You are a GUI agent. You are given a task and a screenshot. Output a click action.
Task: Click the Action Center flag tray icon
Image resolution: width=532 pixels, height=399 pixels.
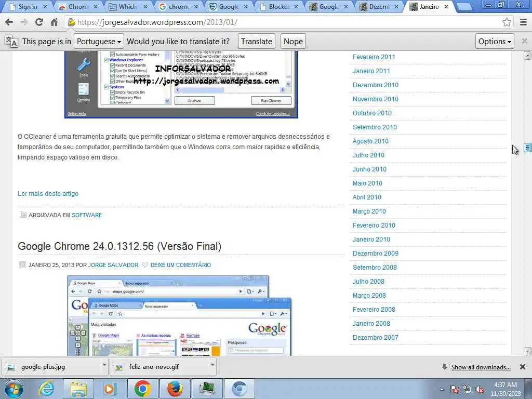(455, 389)
